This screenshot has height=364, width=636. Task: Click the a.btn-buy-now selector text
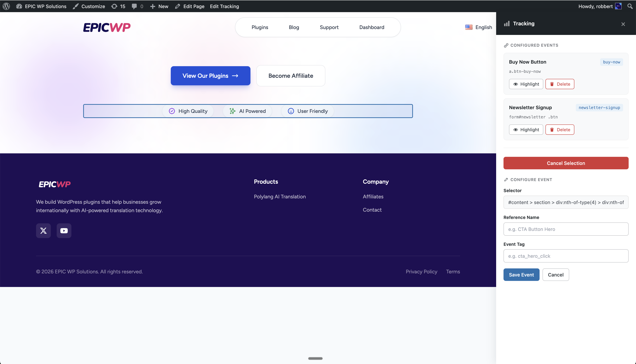(525, 72)
